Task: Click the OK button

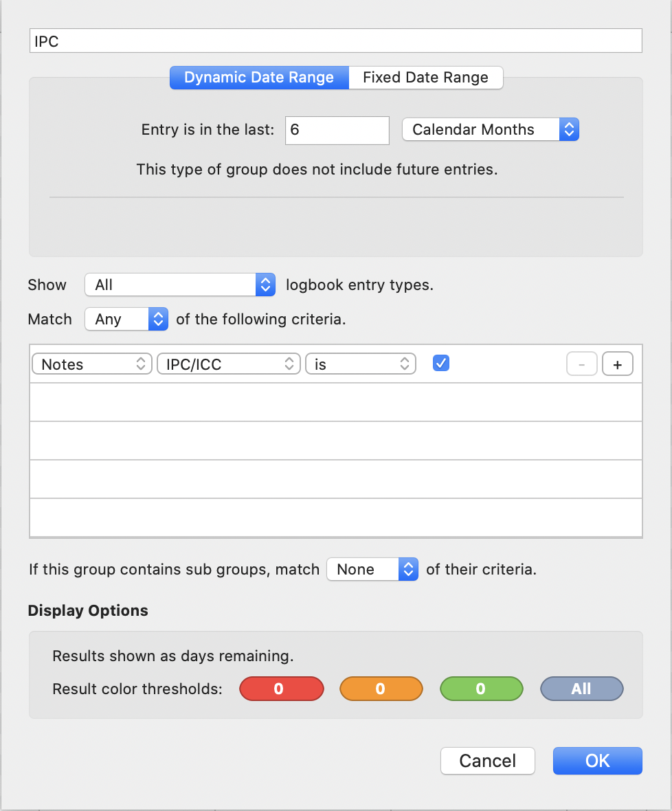Action: [598, 761]
